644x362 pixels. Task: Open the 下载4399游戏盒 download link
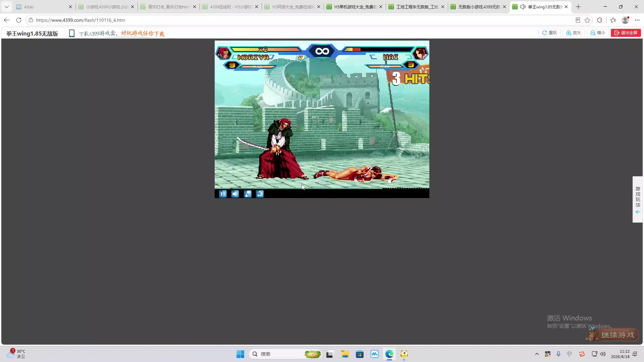pyautogui.click(x=122, y=34)
